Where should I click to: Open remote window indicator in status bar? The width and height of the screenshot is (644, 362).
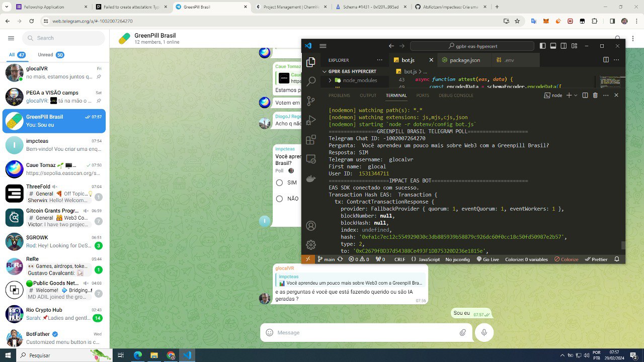coord(308,259)
